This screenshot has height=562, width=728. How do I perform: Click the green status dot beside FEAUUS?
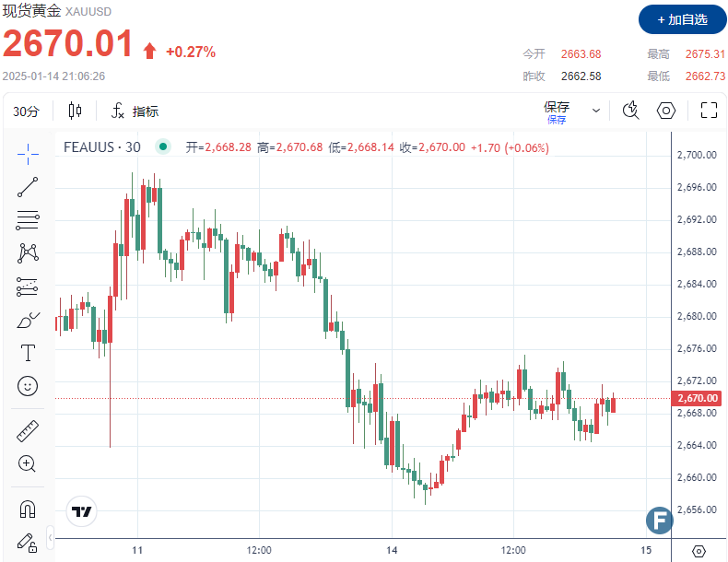pos(163,146)
